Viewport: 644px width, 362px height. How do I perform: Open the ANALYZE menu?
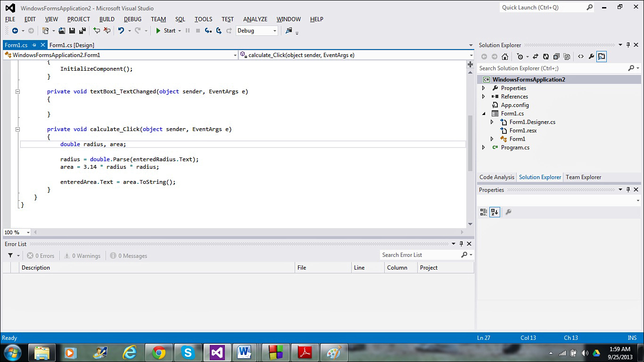pyautogui.click(x=255, y=19)
